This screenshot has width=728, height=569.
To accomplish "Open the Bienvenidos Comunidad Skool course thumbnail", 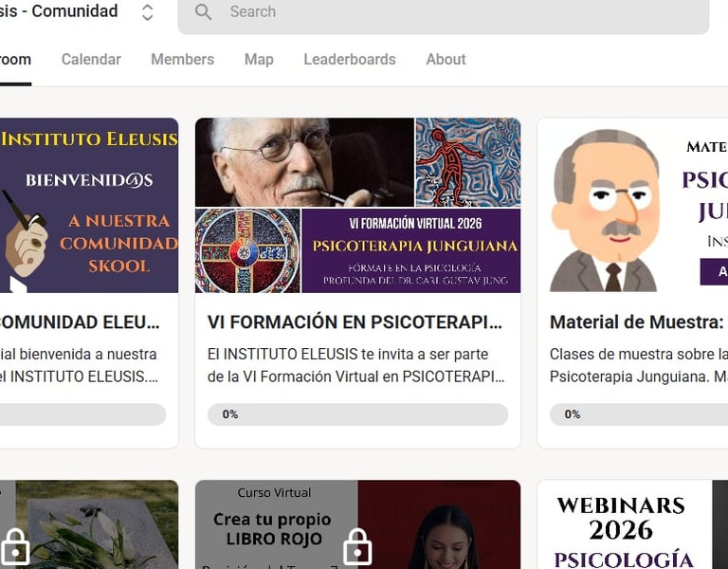I will click(x=89, y=205).
